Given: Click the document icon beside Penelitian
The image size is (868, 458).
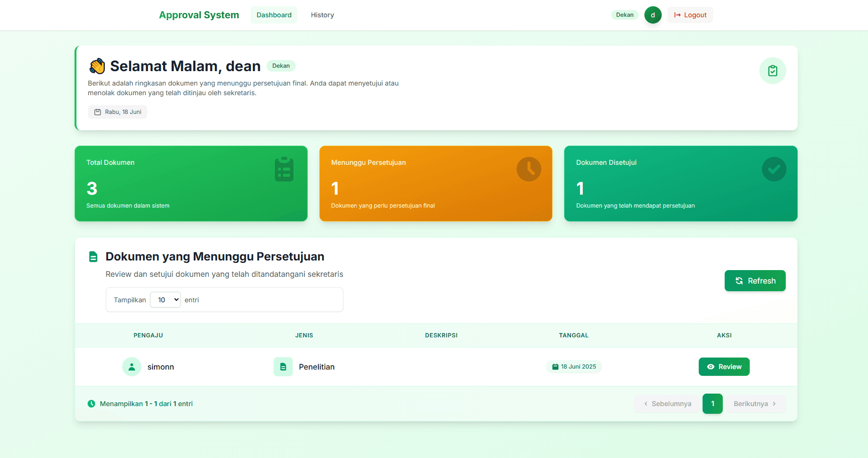Looking at the screenshot, I should (x=283, y=367).
